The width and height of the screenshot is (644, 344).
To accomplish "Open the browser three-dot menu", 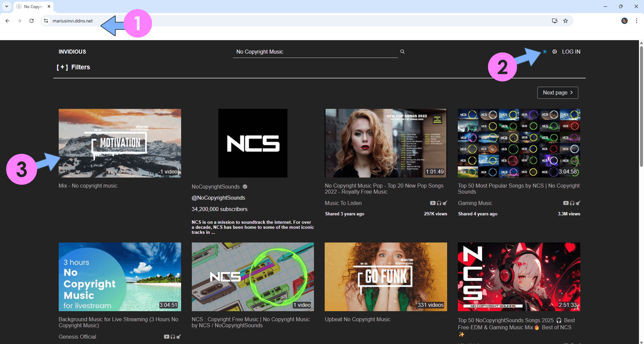I will point(636,21).
